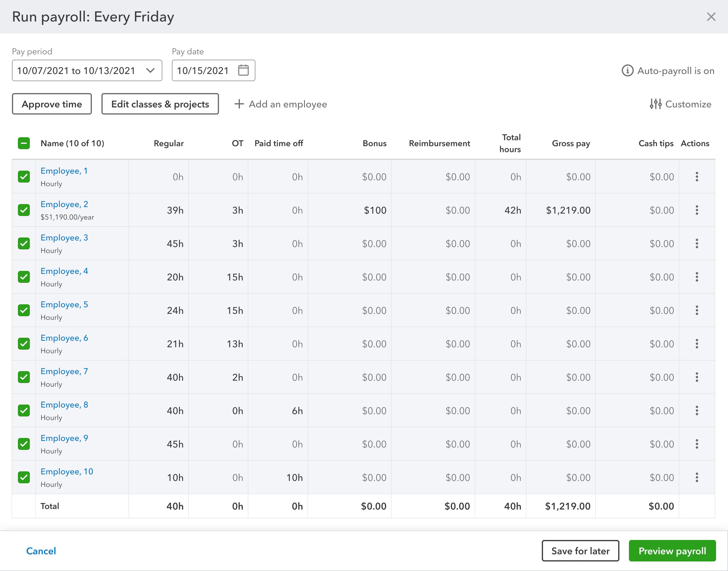Click the Auto-payroll info icon

[627, 71]
